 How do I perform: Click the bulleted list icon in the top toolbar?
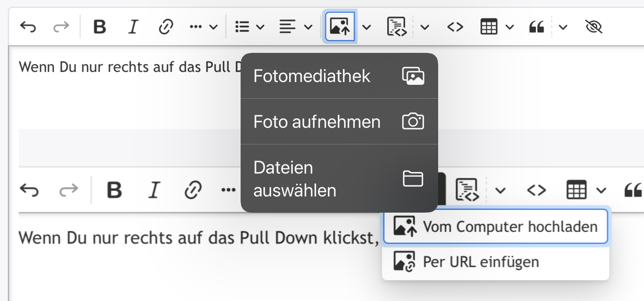click(242, 27)
